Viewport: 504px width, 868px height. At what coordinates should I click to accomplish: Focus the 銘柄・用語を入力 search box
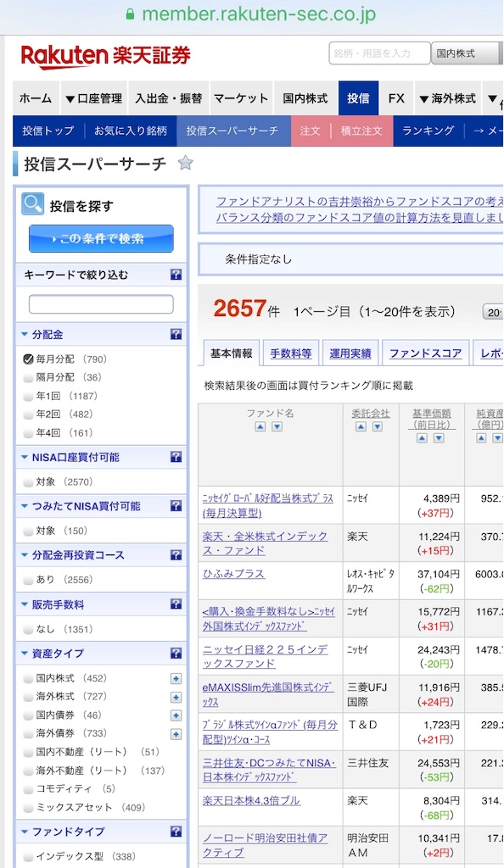pos(379,53)
